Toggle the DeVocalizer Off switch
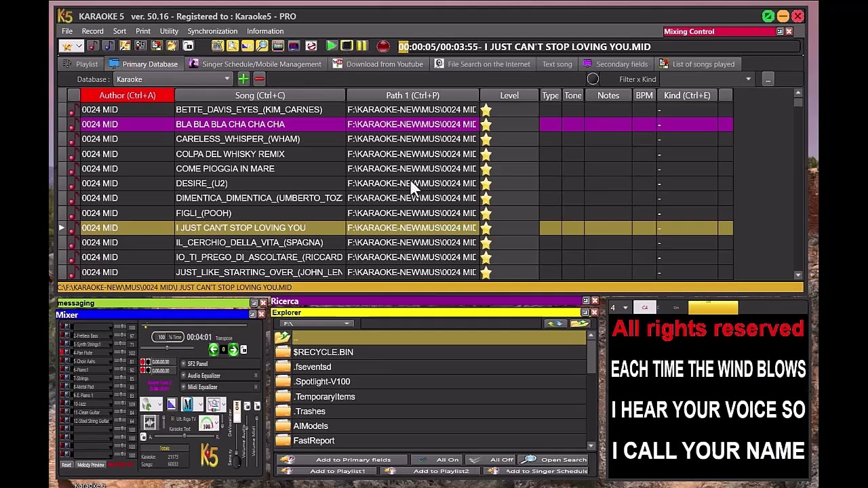Screen dimensions: 868x488 point(237,411)
